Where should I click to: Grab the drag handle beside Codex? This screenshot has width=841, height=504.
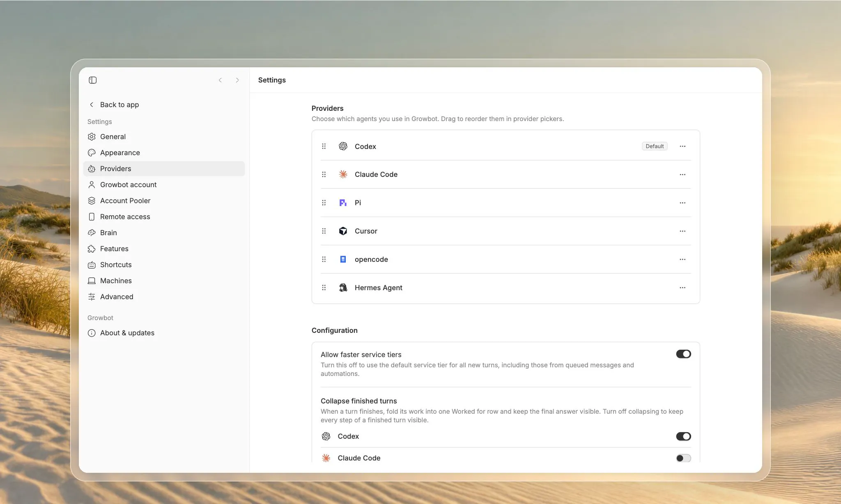pyautogui.click(x=324, y=146)
